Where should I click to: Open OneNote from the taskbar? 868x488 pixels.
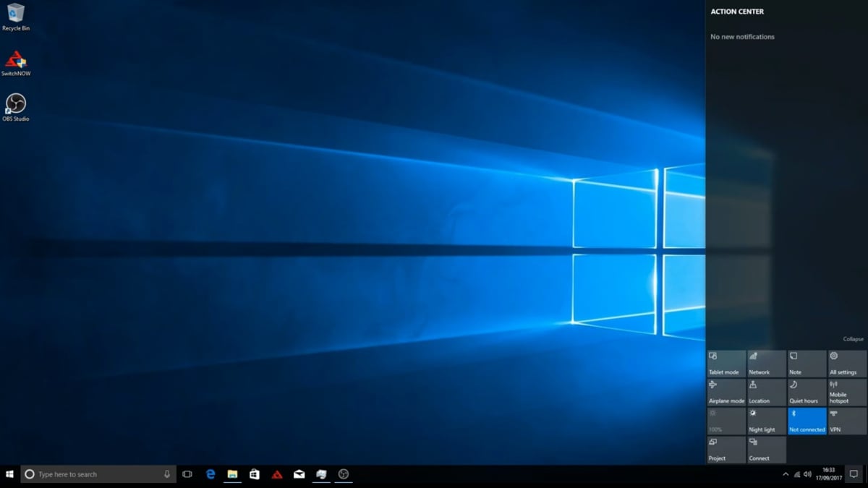pyautogui.click(x=320, y=474)
